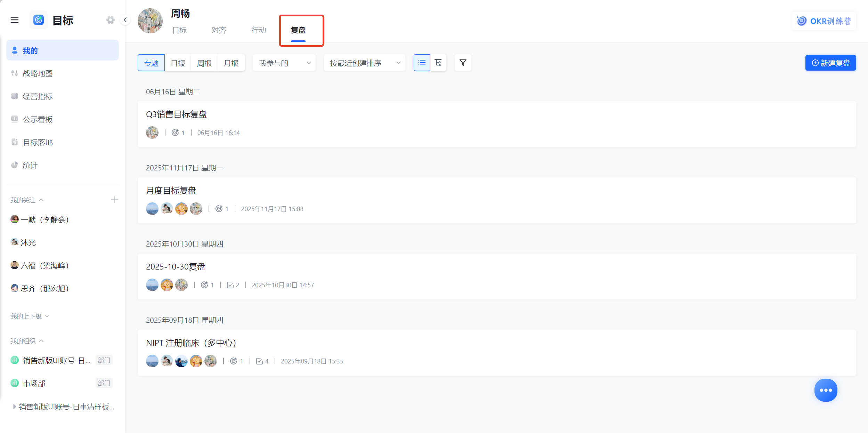Click the 目标 app logo icon
868x433 pixels.
(38, 20)
